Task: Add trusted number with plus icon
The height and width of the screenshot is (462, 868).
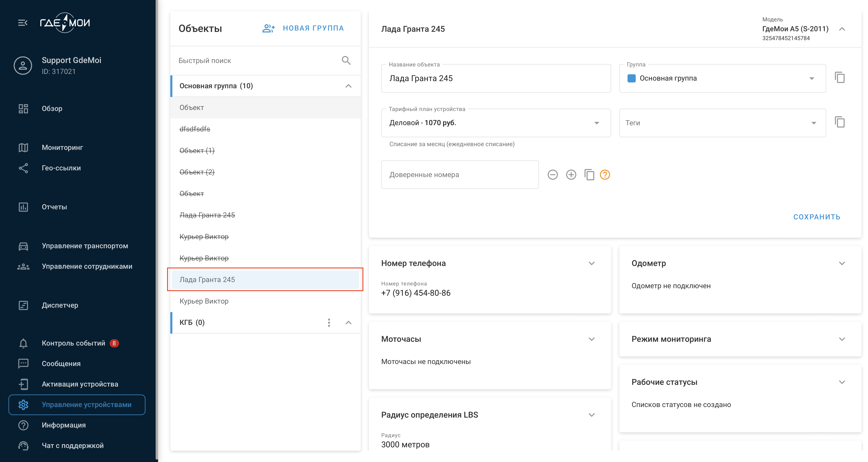Action: click(571, 174)
